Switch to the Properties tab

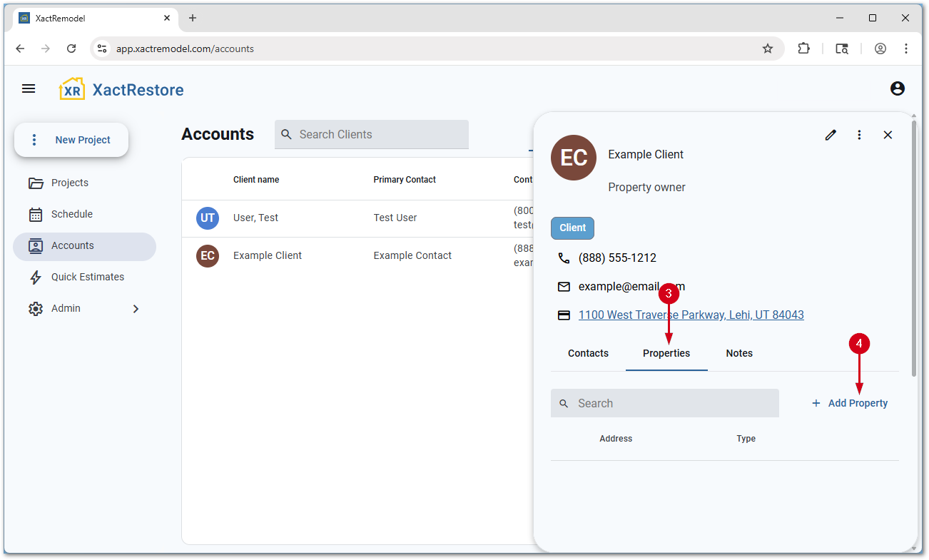pos(666,353)
